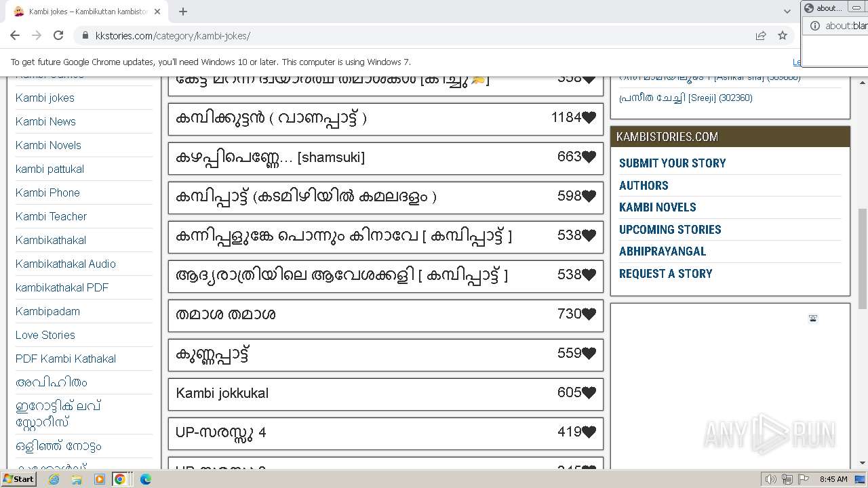
Task: Open Microsoft Edge from taskbar
Action: [x=145, y=479]
